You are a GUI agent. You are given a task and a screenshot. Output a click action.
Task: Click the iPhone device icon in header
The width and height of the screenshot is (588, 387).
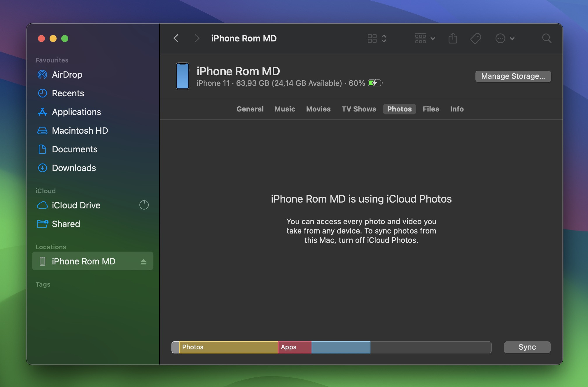[x=183, y=76]
